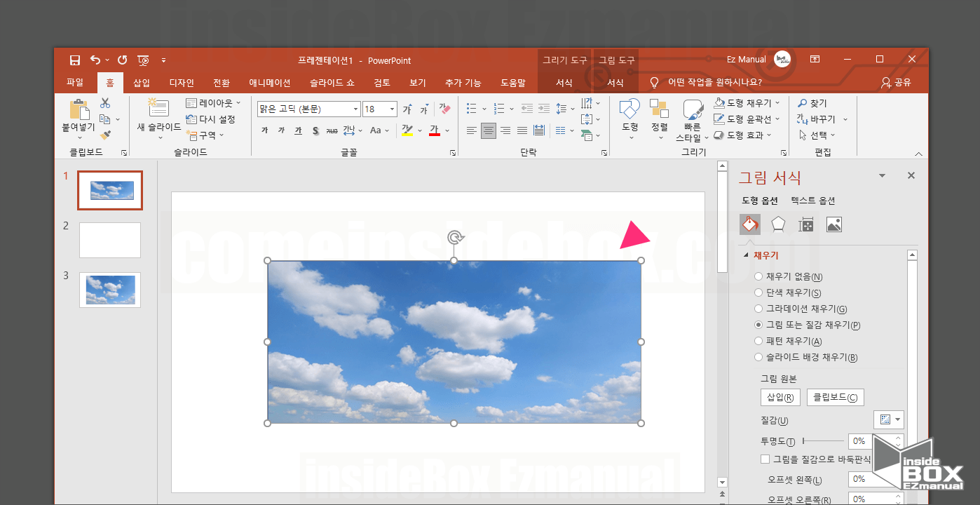980x505 pixels.
Task: Click the 클립보드(C) button
Action: [836, 398]
